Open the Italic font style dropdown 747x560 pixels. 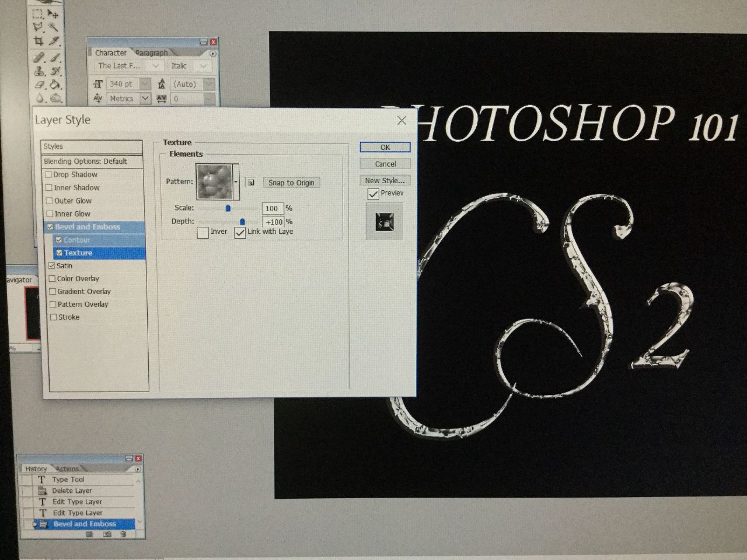click(203, 66)
